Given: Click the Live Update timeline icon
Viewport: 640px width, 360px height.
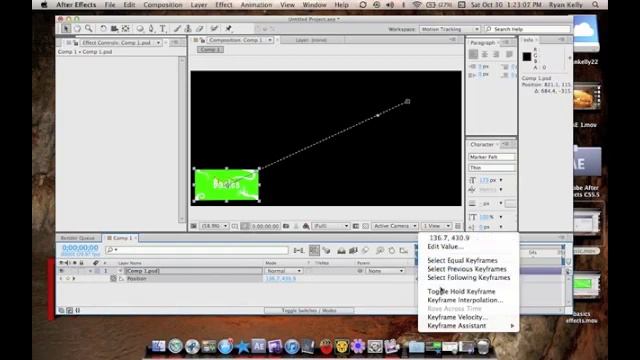Looking at the screenshot, I should point(314,250).
